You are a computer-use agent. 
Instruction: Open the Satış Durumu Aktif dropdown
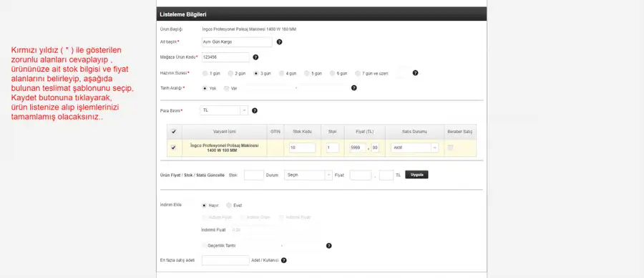click(414, 148)
